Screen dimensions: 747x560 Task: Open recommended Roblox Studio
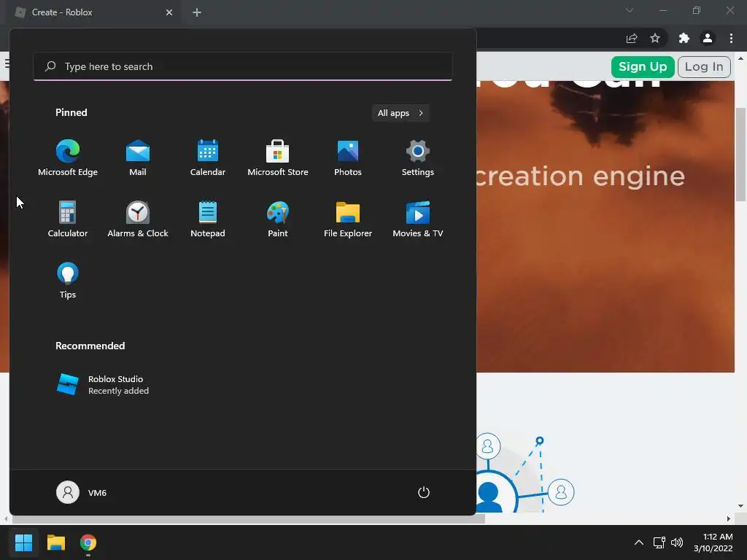102,385
